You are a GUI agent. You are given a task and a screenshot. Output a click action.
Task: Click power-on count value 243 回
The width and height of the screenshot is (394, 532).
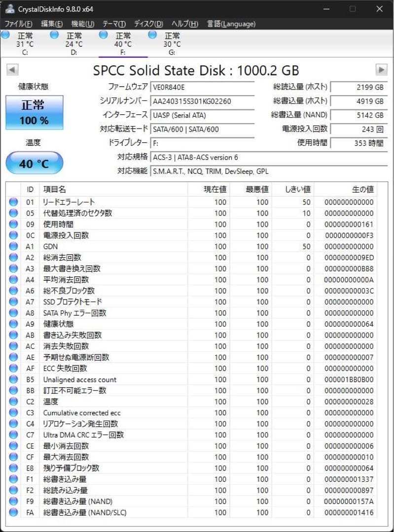pyautogui.click(x=358, y=129)
